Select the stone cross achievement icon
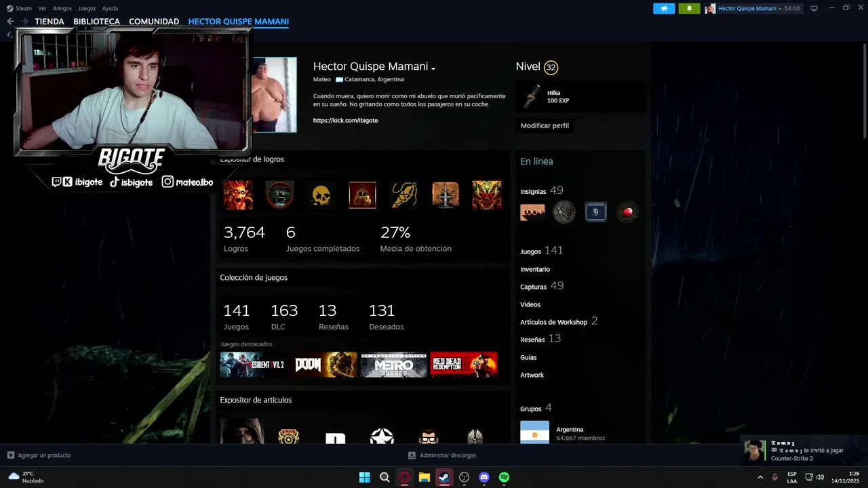The width and height of the screenshot is (868, 488). pos(446,195)
